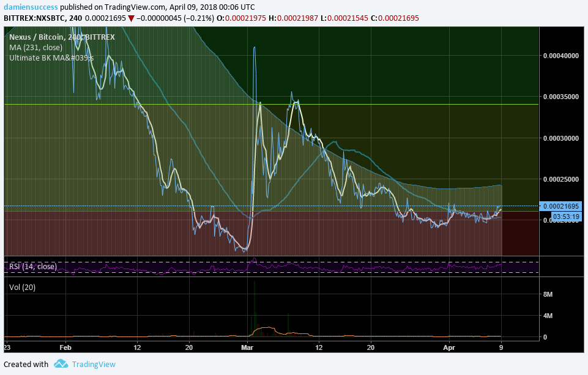Click the TradingView cloud logo icon
The image size is (588, 375).
61,364
